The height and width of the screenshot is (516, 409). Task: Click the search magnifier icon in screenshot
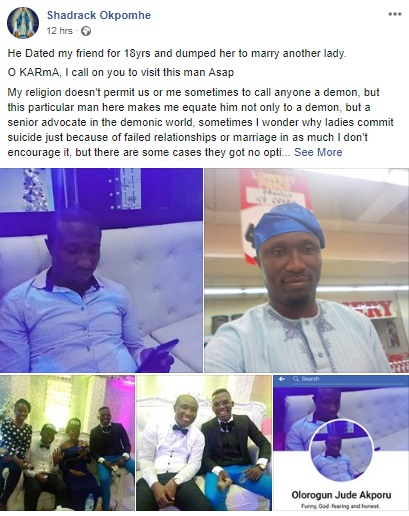click(295, 379)
